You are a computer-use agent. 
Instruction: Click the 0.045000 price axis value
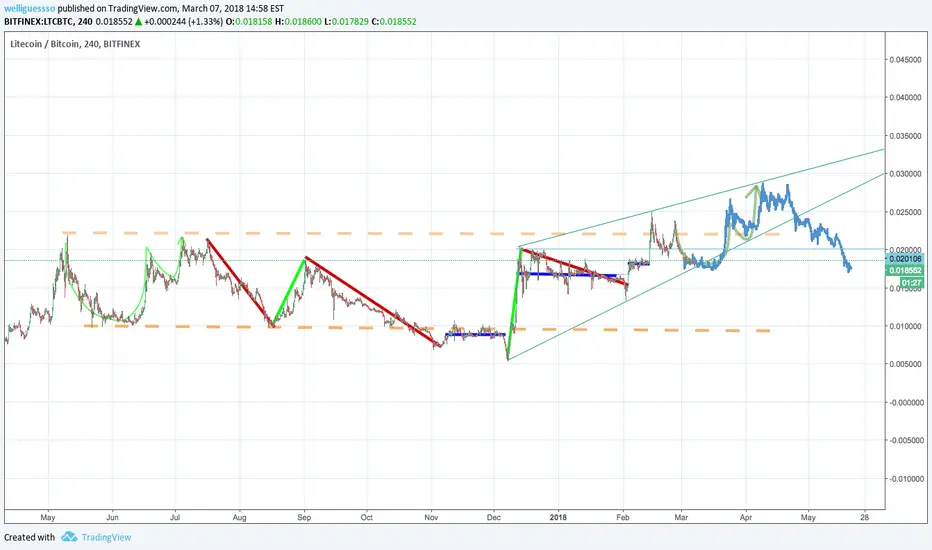tap(906, 59)
